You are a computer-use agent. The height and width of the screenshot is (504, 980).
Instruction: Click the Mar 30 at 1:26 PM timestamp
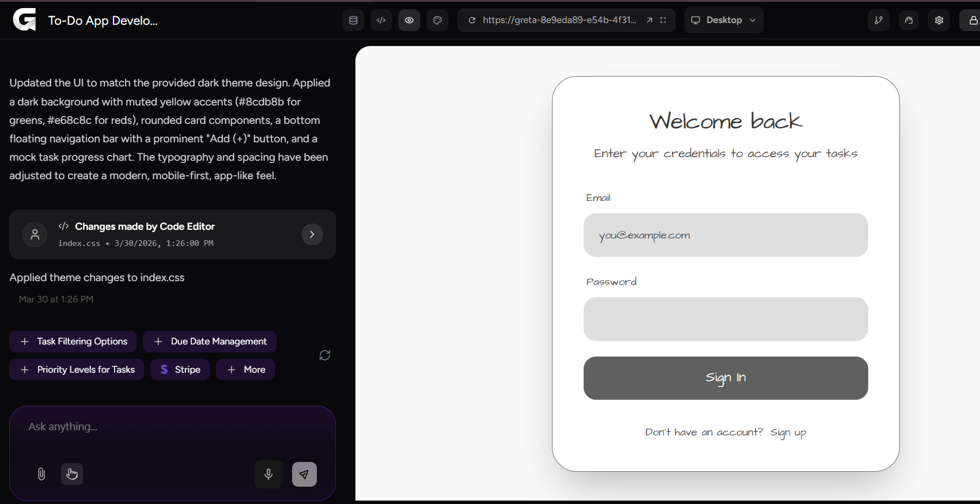pyautogui.click(x=56, y=300)
